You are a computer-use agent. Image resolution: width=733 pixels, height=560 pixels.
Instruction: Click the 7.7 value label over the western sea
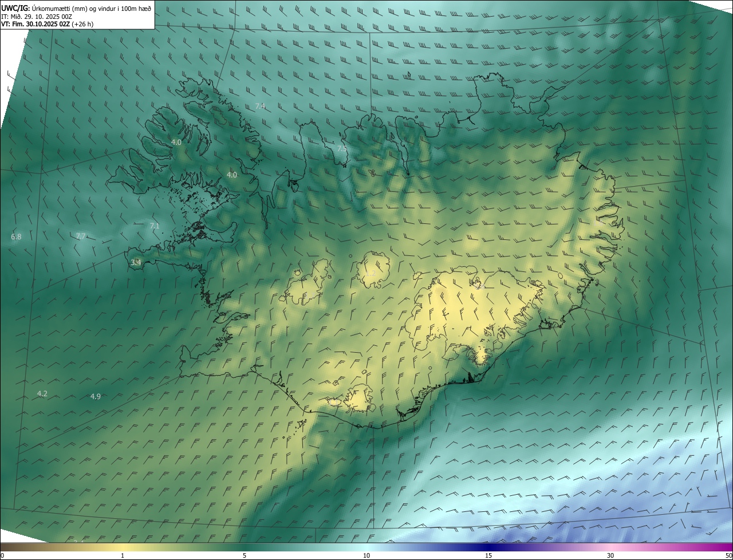pos(81,236)
